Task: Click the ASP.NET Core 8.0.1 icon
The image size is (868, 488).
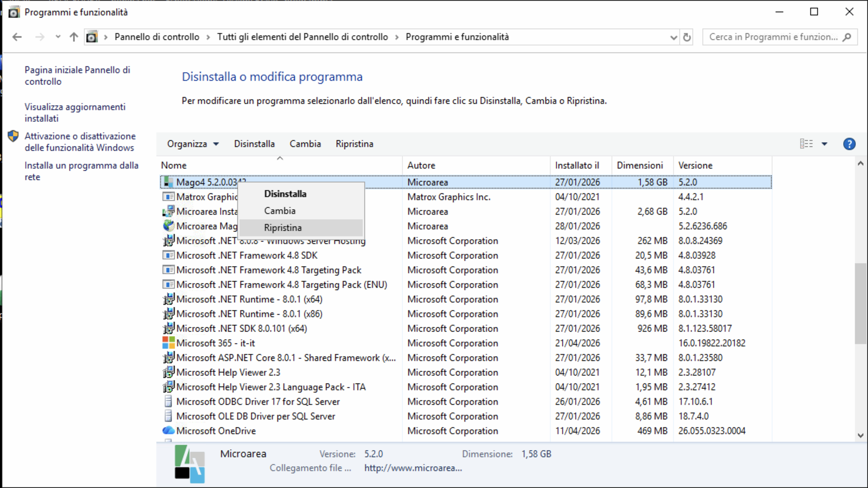Action: pos(168,358)
